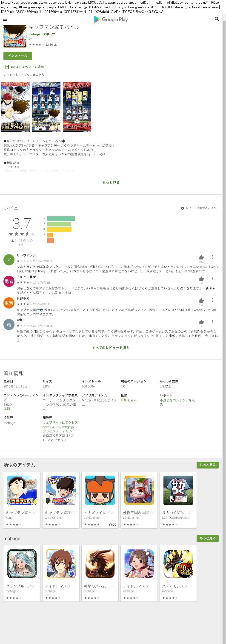Click the 5-star rating bar
Viewport: 226px width, 644px height.
click(x=61, y=218)
